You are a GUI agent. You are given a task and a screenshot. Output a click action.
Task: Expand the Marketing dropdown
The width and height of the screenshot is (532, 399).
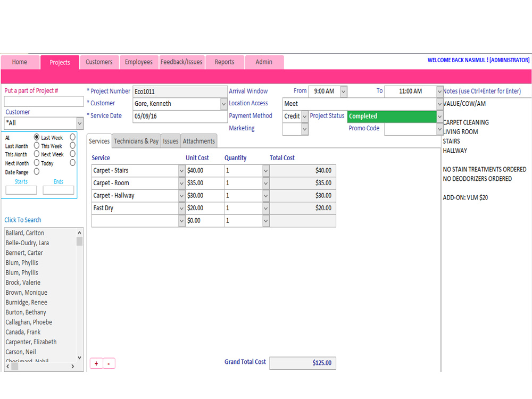(x=305, y=129)
